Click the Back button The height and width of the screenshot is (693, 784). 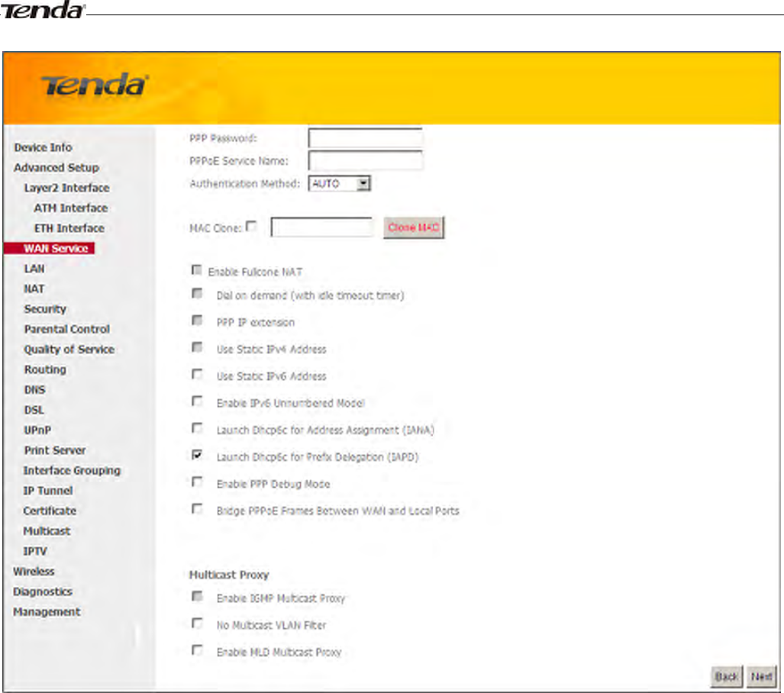(727, 676)
